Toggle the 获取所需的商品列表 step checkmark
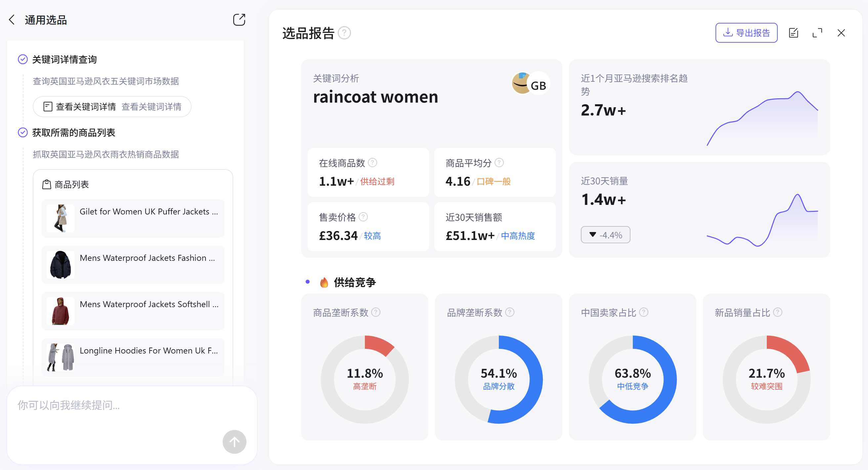 click(x=22, y=132)
